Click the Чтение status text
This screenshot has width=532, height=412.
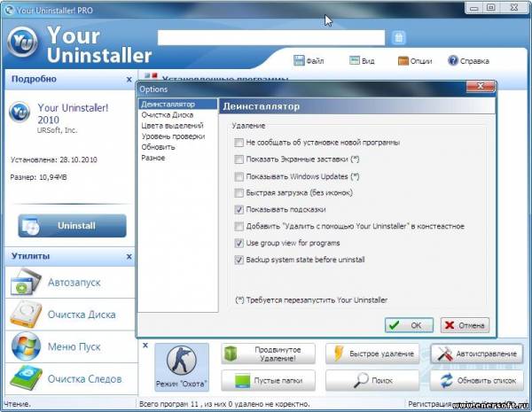pyautogui.click(x=17, y=404)
